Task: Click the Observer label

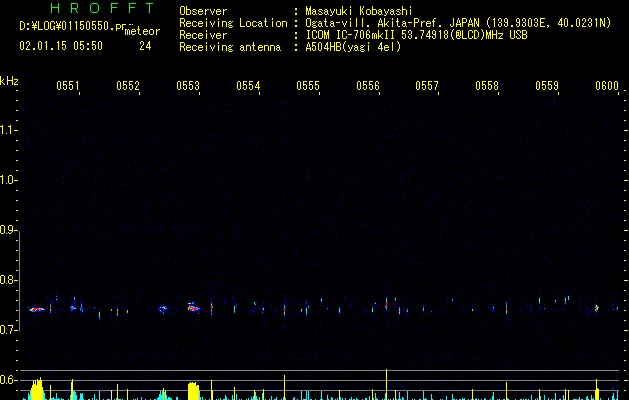Action: point(203,11)
